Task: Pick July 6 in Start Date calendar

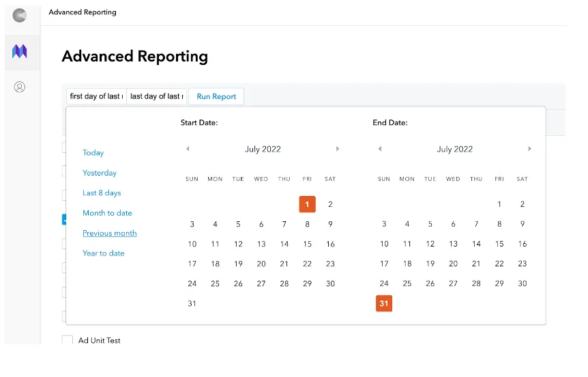Action: [x=261, y=224]
